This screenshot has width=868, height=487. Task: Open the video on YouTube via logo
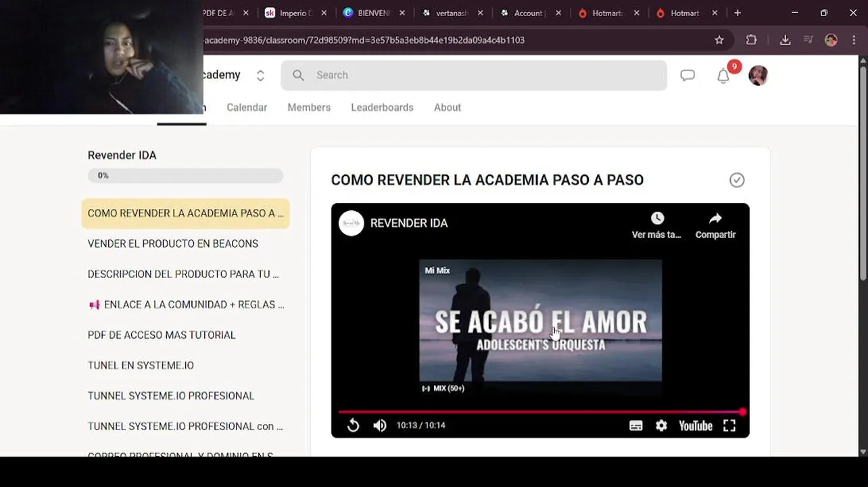tap(696, 425)
